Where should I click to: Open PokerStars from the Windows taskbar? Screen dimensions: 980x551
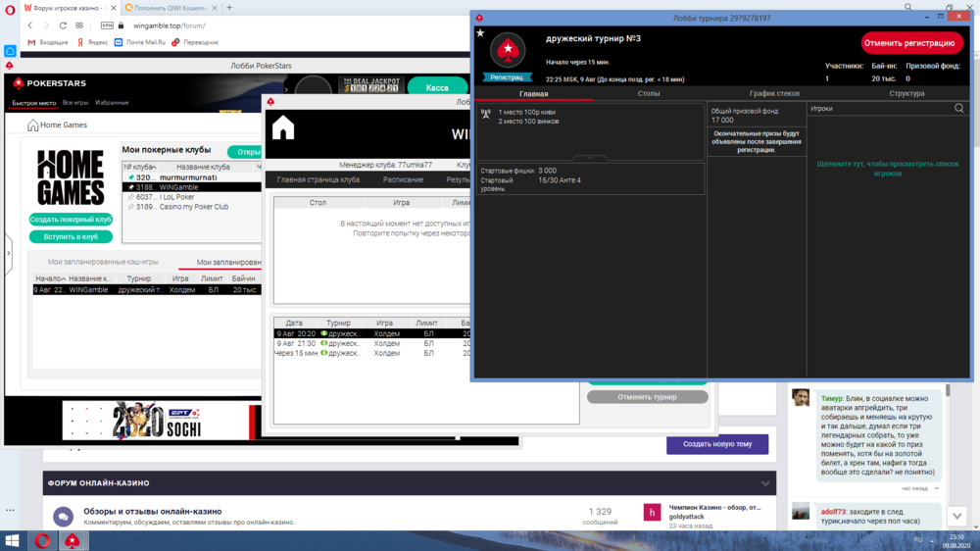point(71,540)
